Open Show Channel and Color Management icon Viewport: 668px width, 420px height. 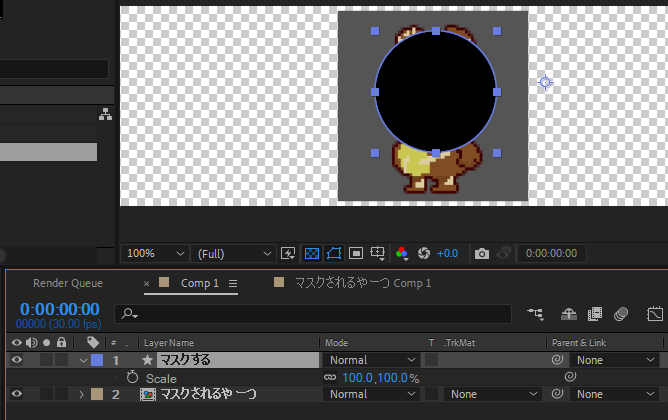coord(402,253)
